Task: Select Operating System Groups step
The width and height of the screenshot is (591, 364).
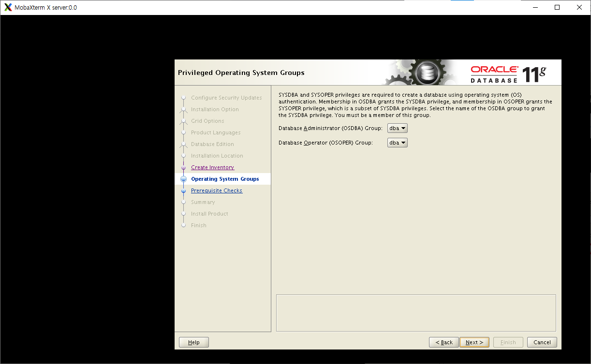Action: (225, 179)
